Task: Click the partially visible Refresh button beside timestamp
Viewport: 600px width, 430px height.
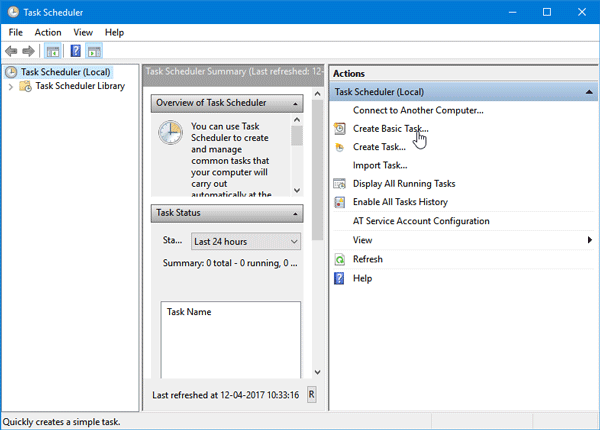Action: (311, 394)
